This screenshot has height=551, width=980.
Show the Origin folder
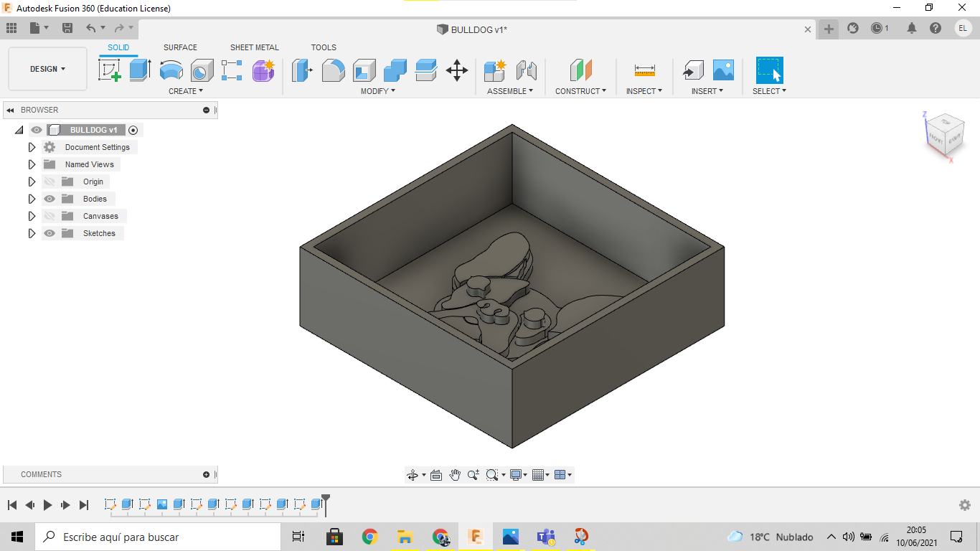coord(50,182)
